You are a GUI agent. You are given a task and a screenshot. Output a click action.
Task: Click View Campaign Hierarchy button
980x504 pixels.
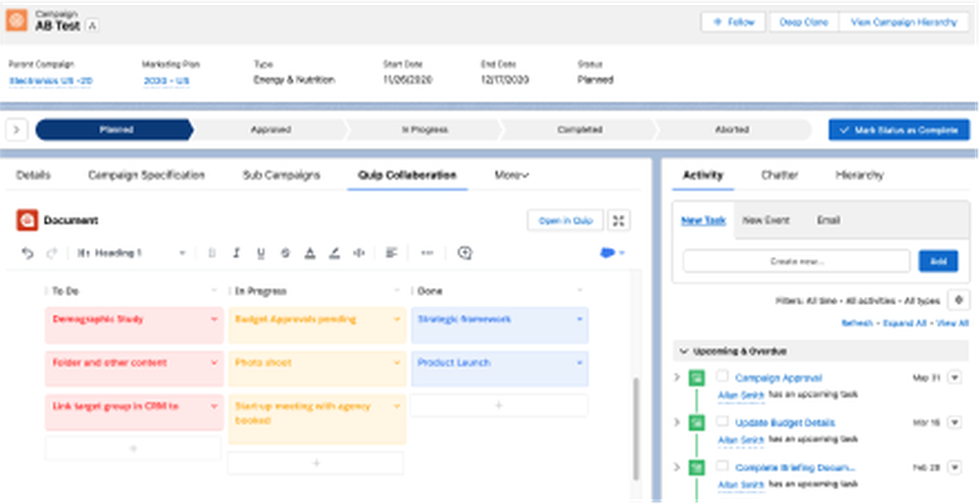[x=904, y=22]
